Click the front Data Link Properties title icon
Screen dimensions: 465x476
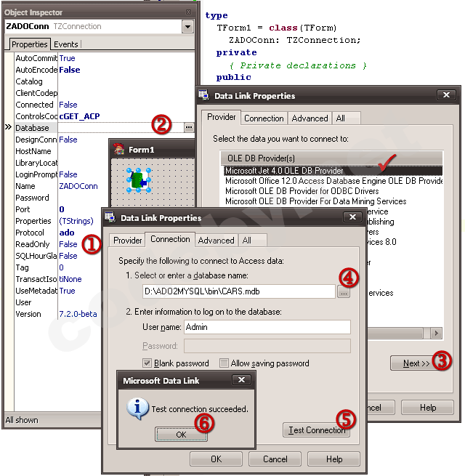tap(110, 217)
